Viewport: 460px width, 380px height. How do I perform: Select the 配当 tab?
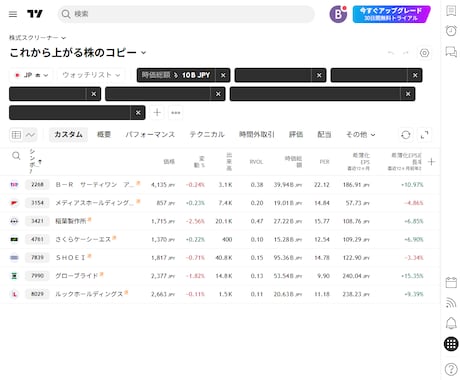click(x=324, y=134)
